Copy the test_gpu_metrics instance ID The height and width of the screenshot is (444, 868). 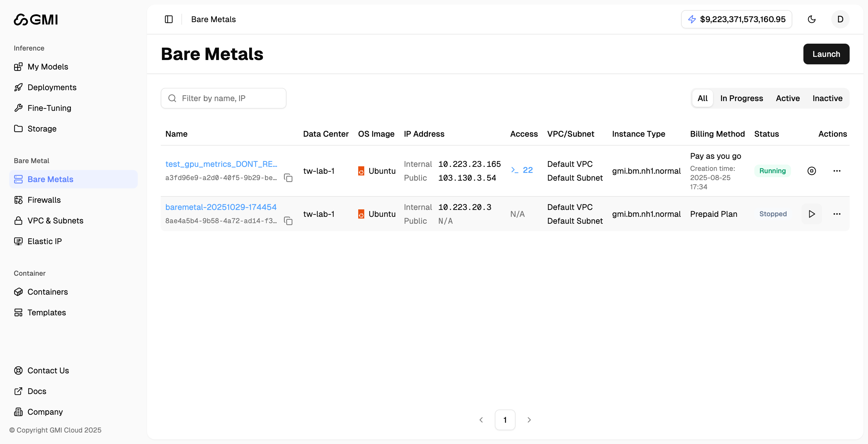click(x=288, y=178)
